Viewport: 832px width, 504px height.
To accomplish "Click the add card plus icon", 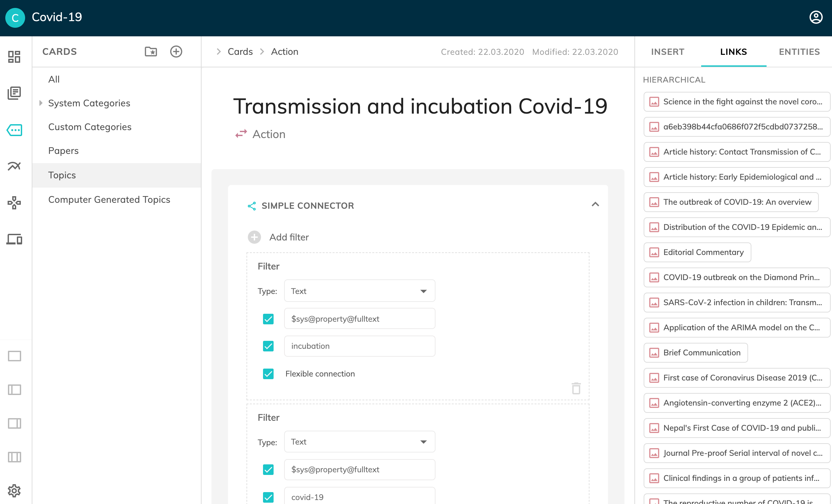I will 176,52.
